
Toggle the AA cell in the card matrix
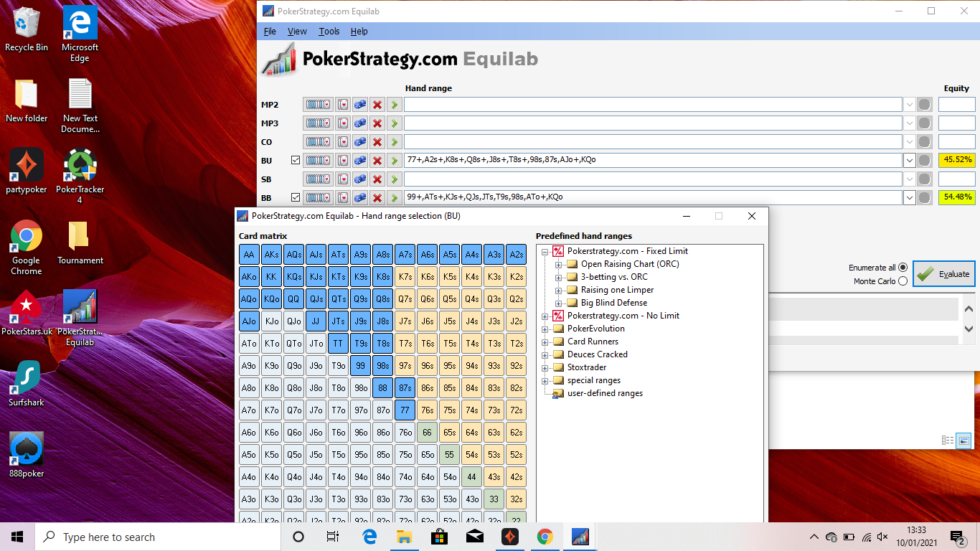[x=249, y=255]
